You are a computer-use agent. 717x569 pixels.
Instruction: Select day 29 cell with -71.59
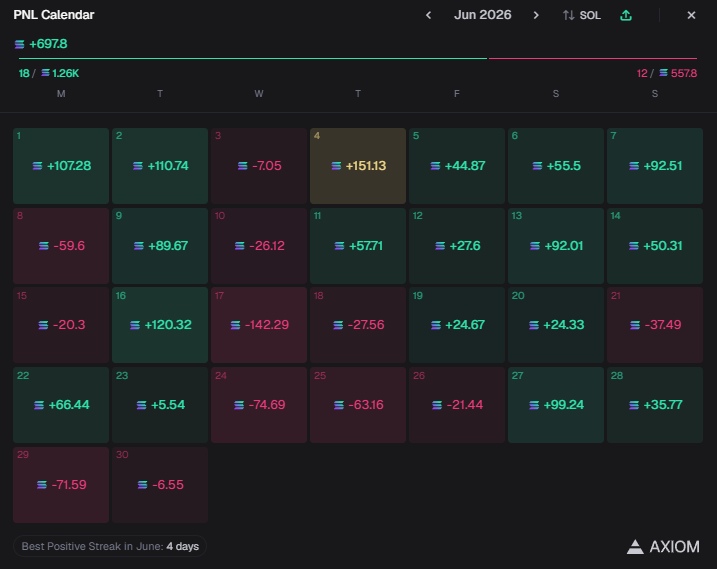click(x=61, y=485)
